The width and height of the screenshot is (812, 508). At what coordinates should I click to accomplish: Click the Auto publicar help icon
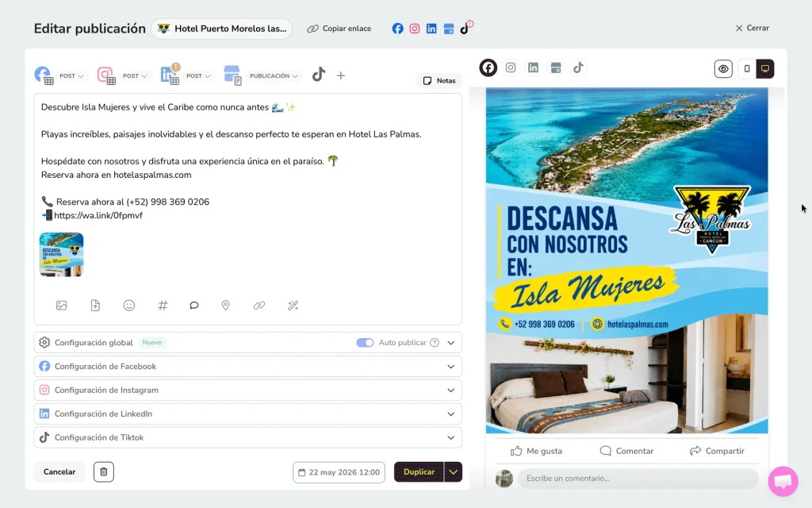click(x=435, y=343)
